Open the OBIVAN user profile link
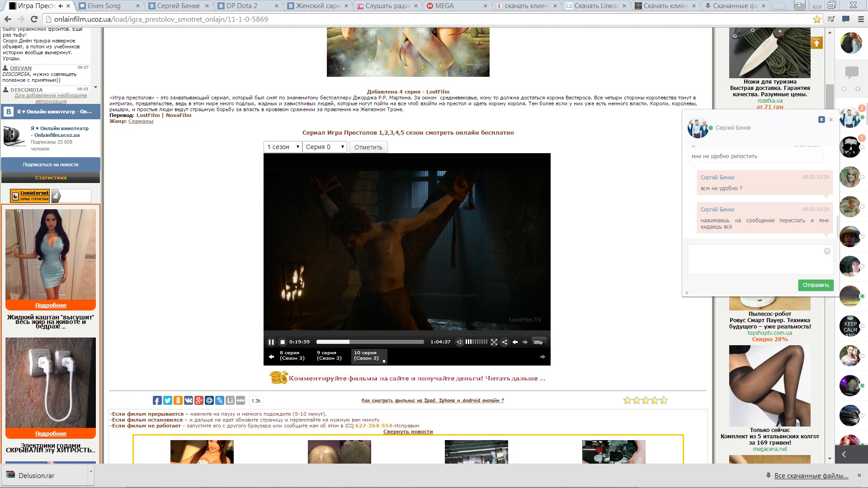 click(21, 68)
